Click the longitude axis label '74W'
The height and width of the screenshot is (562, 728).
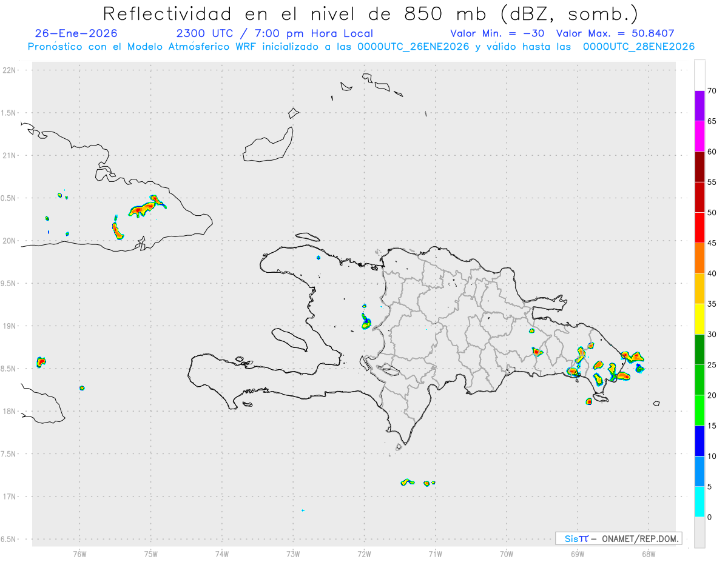click(x=222, y=554)
